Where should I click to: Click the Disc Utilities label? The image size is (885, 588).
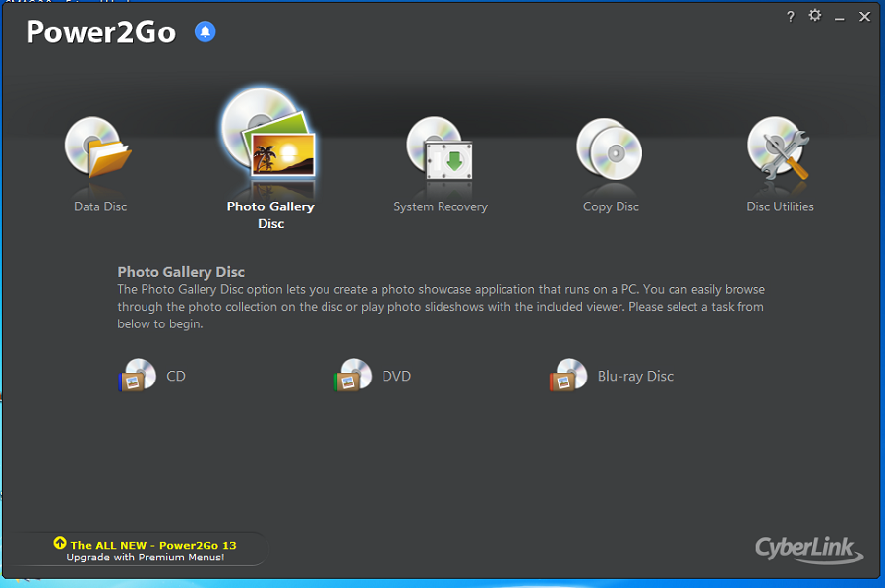click(780, 206)
